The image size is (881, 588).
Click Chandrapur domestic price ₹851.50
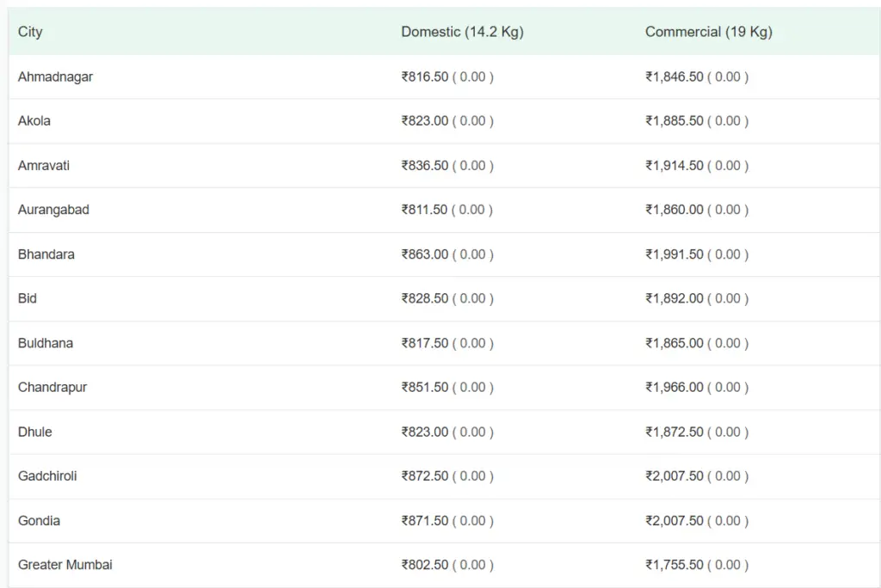(x=425, y=388)
